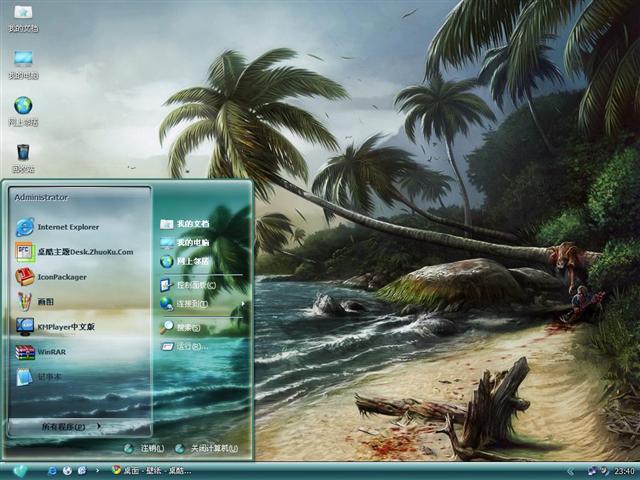This screenshot has height=480, width=640.
Task: Click the third quick launch icon
Action: pos(82,471)
